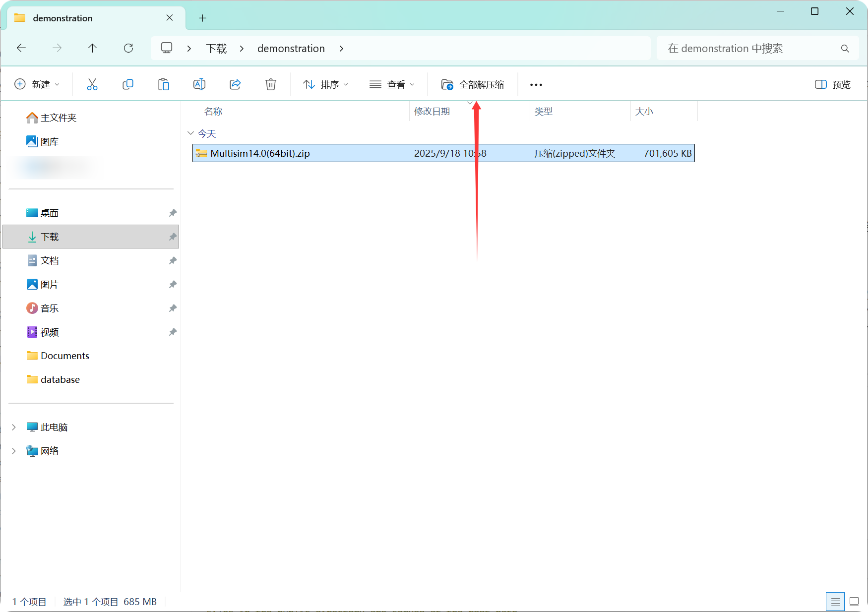This screenshot has width=868, height=612.
Task: Open 音乐 in the sidebar
Action: click(x=42, y=308)
